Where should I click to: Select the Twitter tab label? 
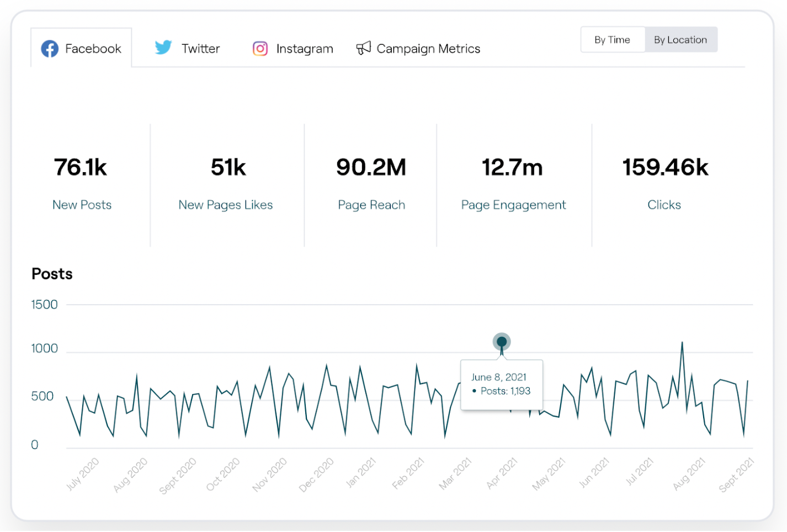[x=200, y=49]
